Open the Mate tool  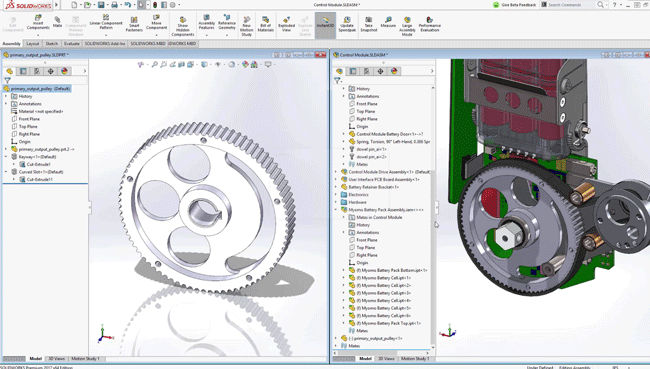[57, 22]
